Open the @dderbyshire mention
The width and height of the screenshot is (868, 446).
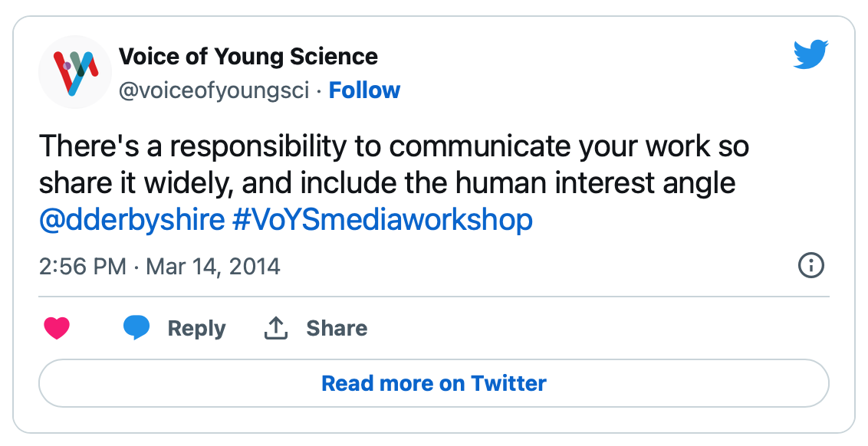point(132,220)
